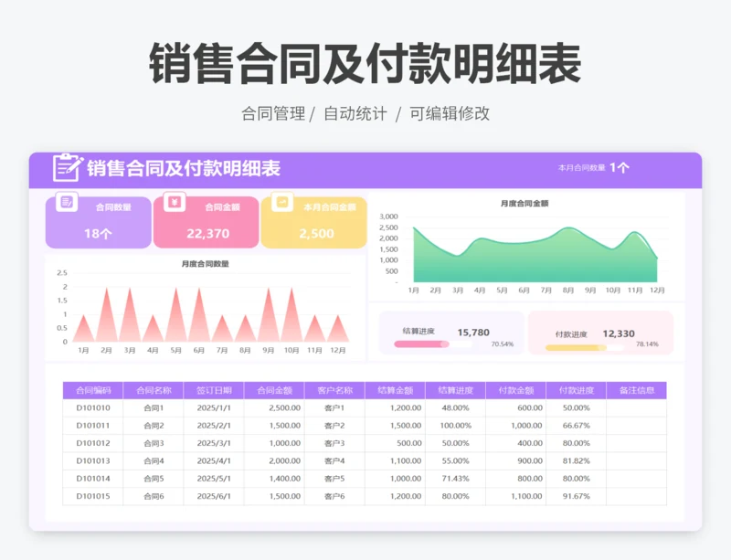Click the 70.54% percentage label

click(502, 344)
